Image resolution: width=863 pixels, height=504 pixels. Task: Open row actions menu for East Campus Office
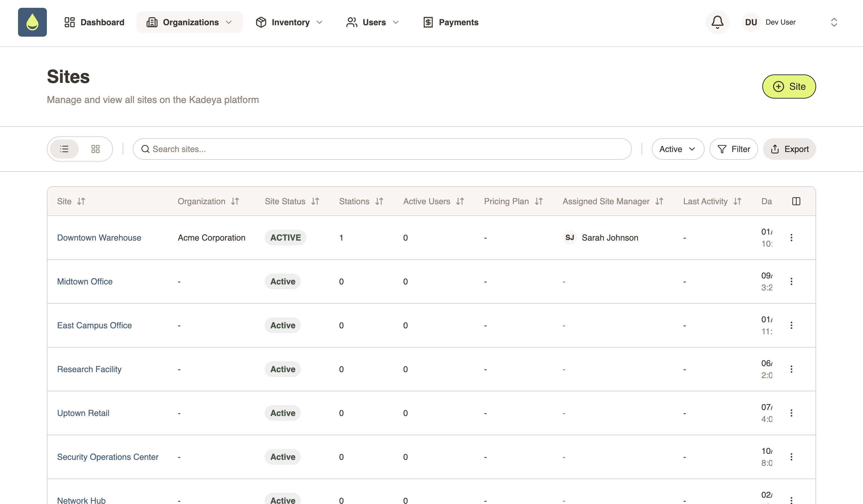click(x=791, y=325)
